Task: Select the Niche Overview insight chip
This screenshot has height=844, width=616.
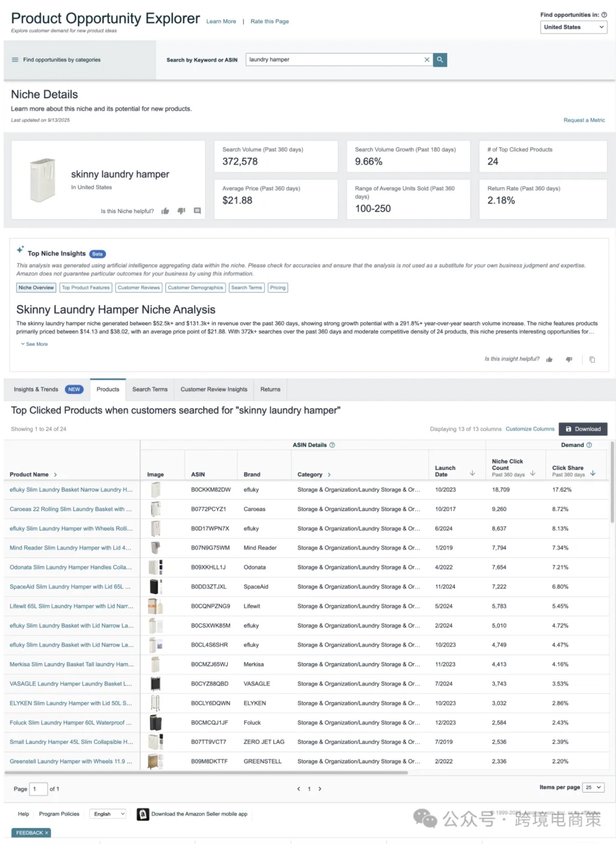Action: pyautogui.click(x=36, y=288)
